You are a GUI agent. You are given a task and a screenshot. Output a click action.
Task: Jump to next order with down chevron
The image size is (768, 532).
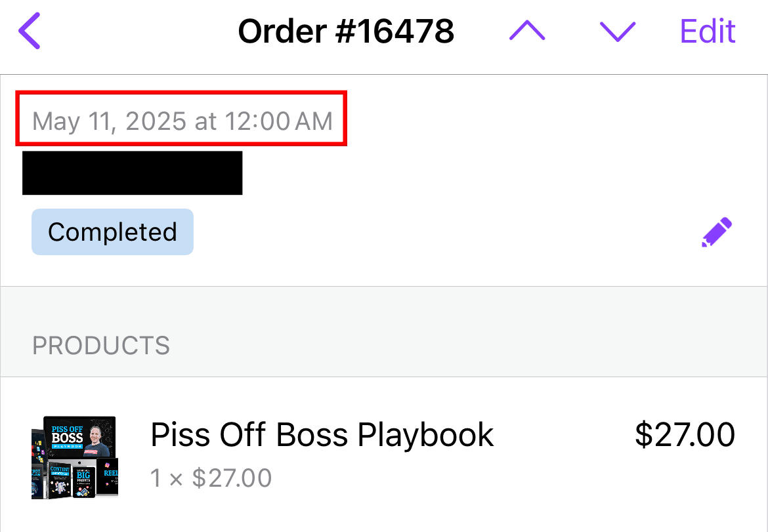click(x=618, y=31)
